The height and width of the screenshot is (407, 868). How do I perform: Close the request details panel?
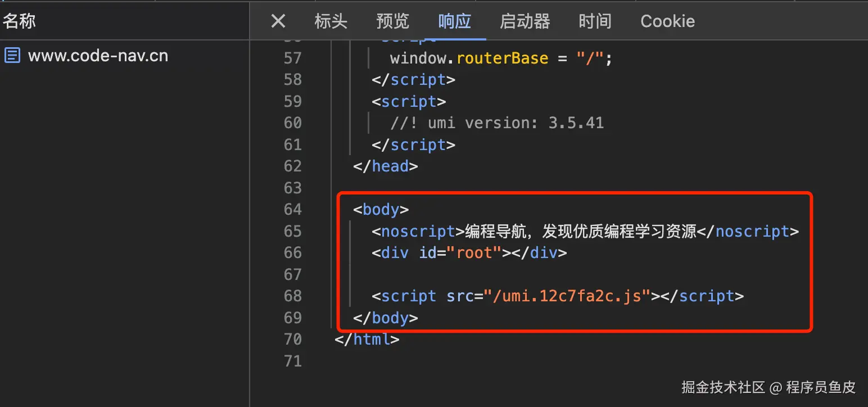pos(278,21)
